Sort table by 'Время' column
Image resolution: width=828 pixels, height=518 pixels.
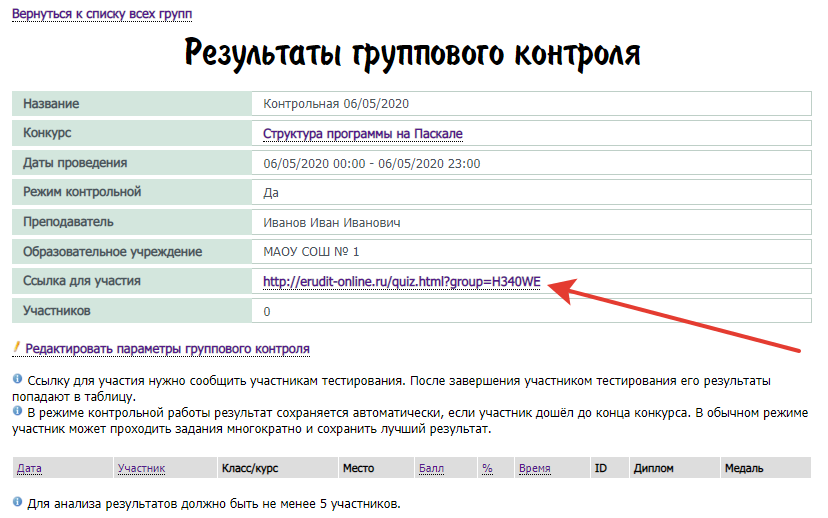coord(535,468)
